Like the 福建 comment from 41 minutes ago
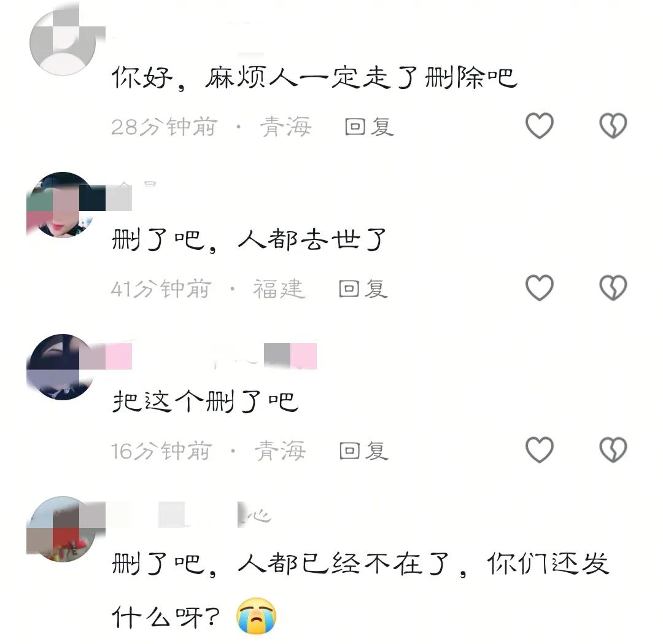 tap(539, 288)
